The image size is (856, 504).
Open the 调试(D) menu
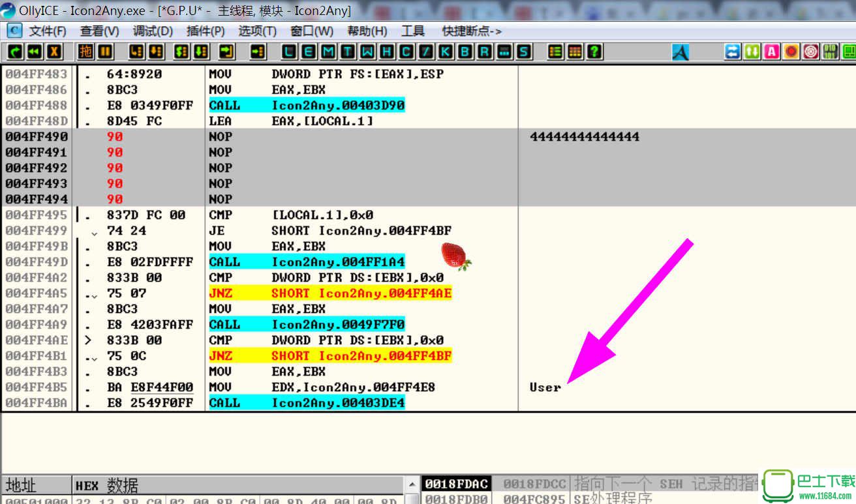153,31
